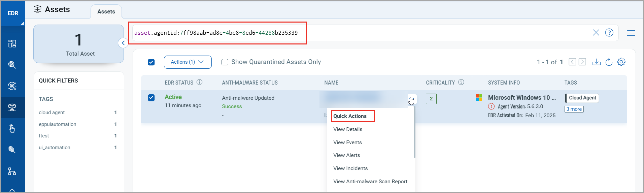Open the Incidents sidebar icon
The image size is (644, 193).
click(12, 86)
